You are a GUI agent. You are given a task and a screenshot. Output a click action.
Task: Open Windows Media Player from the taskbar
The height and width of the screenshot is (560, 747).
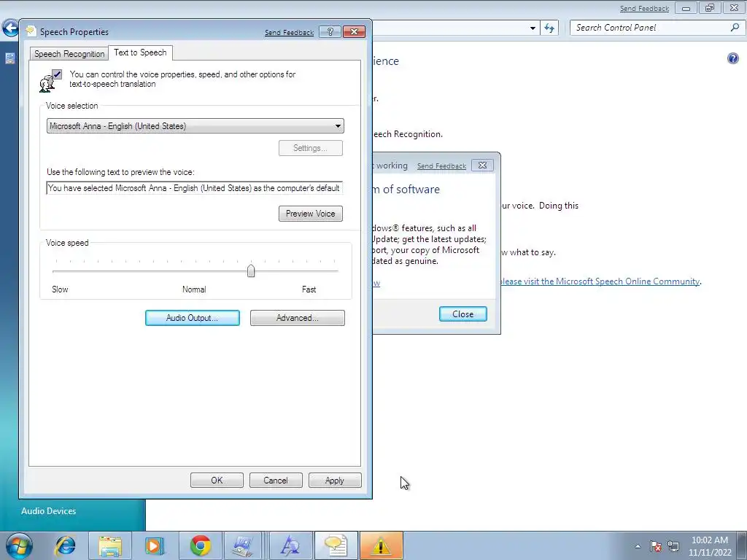155,545
